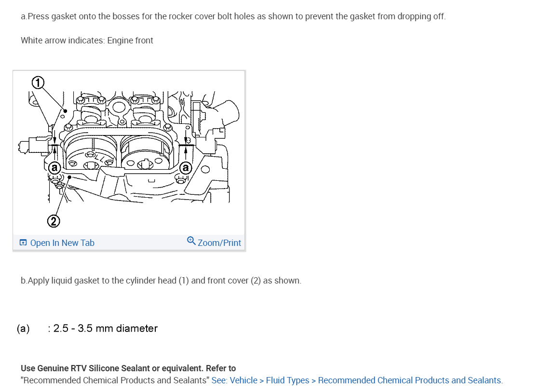The height and width of the screenshot is (392, 555).
Task: Click the Open In New Tab icon
Action: click(x=23, y=243)
